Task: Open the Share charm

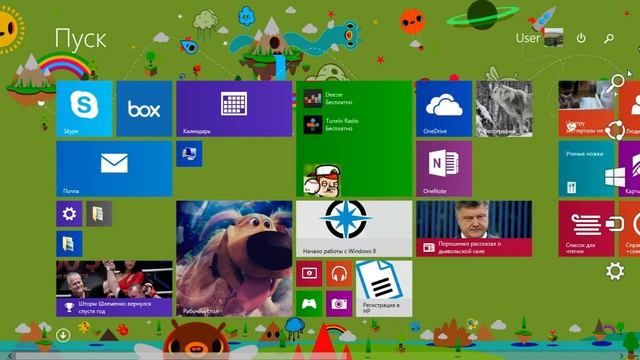Action: click(615, 130)
